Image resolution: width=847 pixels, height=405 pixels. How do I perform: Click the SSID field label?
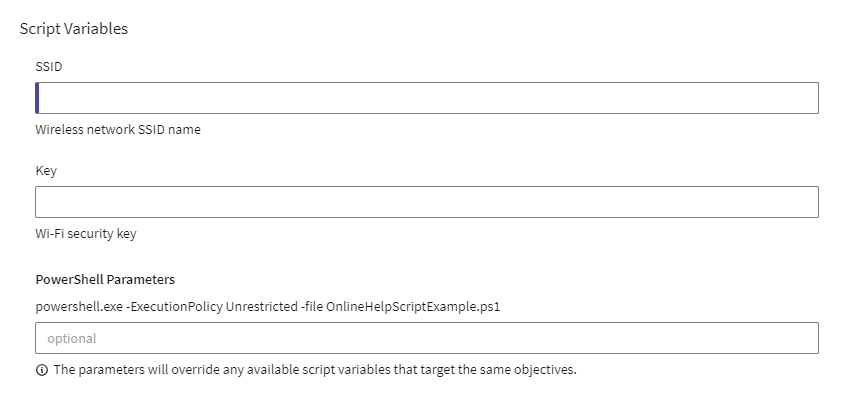pyautogui.click(x=49, y=66)
